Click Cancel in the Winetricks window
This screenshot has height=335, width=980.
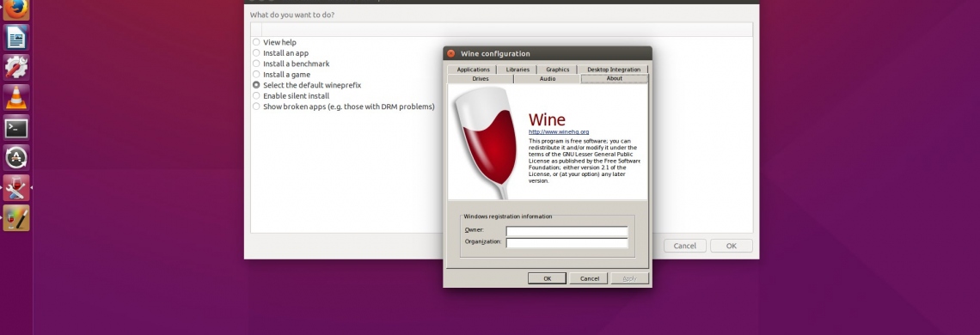coord(685,246)
